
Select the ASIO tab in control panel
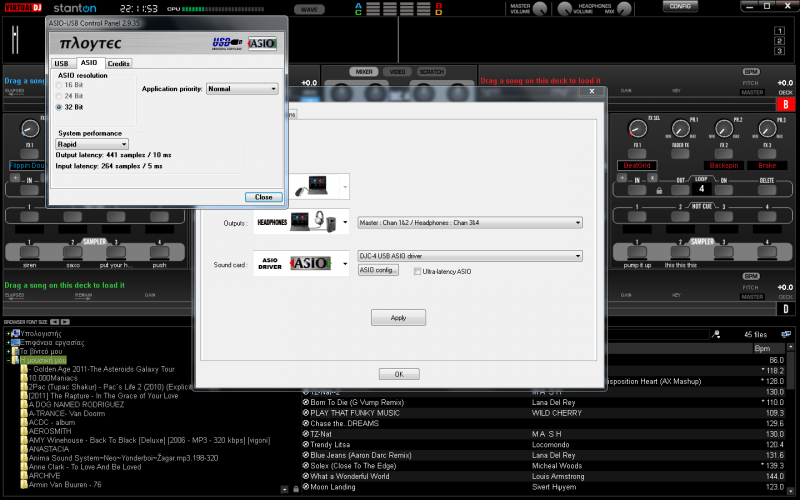pos(89,62)
